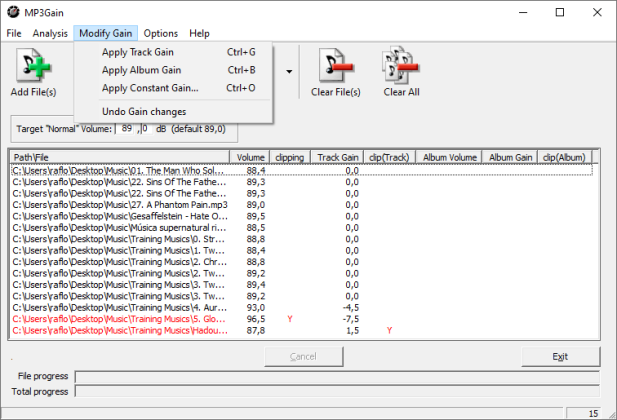Select the 'Training Musics\0. Str...' row
Image resolution: width=617 pixels, height=420 pixels.
point(301,239)
